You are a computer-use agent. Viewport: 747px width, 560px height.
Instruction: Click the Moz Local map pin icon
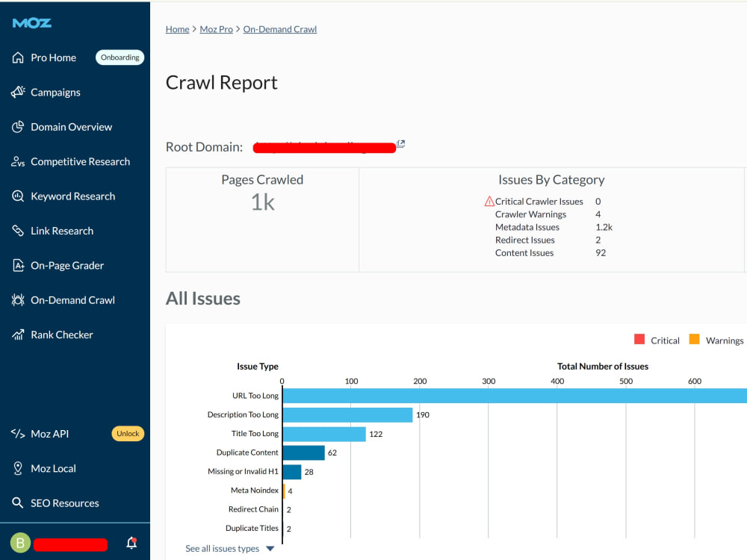coord(18,469)
